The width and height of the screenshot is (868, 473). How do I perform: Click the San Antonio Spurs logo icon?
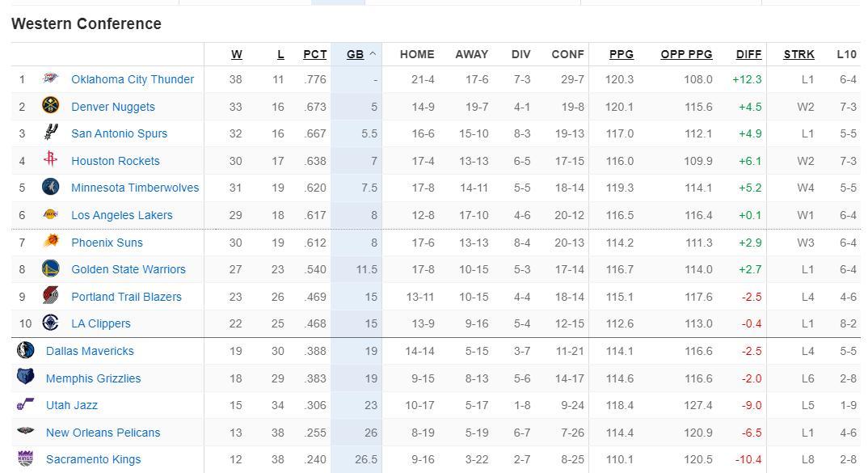click(x=50, y=133)
